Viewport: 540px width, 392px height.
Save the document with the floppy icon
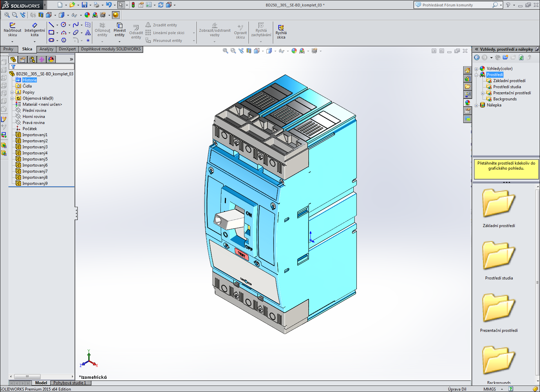[85, 5]
